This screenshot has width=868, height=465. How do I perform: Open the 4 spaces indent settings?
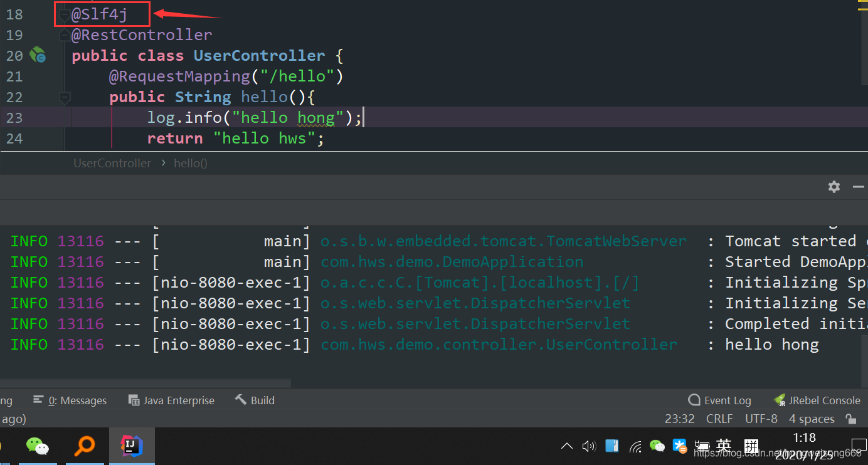(x=812, y=419)
